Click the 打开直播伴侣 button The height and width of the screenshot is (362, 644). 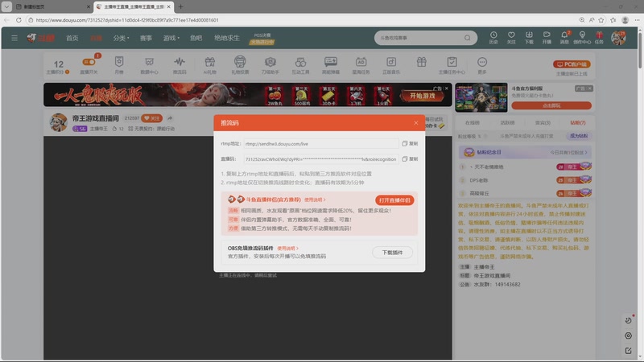(394, 200)
